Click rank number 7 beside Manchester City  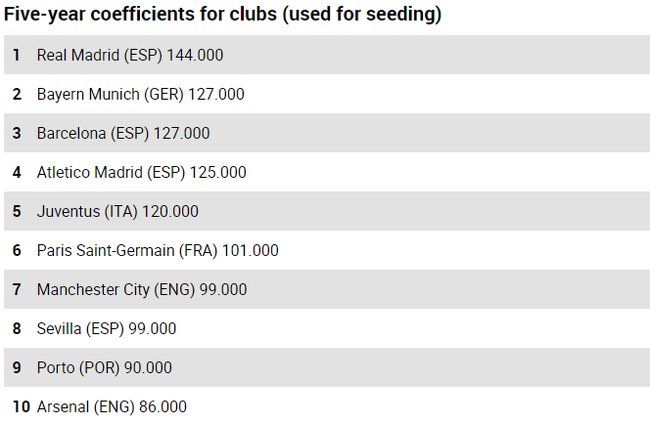click(16, 290)
